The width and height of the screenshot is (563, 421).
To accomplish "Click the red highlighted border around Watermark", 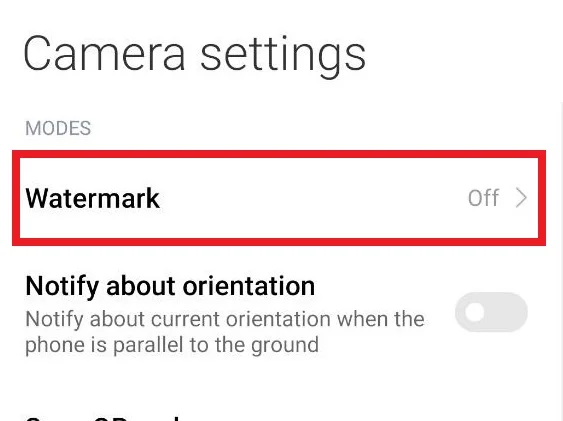I will point(279,154).
